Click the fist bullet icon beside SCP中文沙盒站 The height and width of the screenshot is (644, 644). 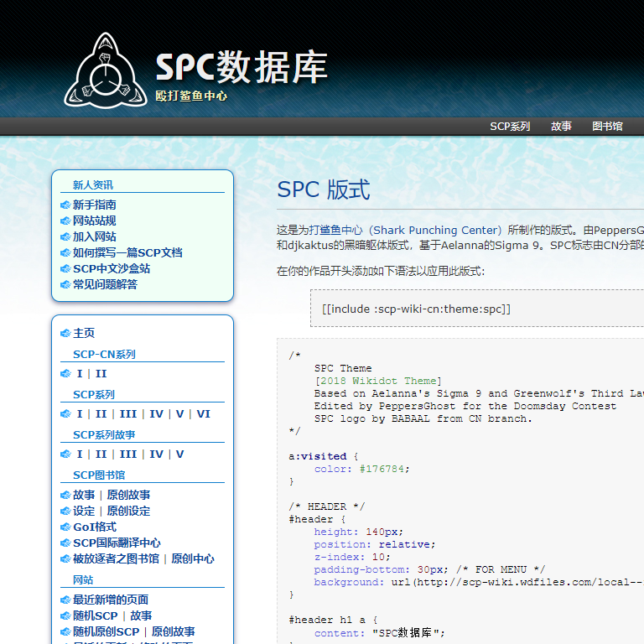(x=65, y=268)
